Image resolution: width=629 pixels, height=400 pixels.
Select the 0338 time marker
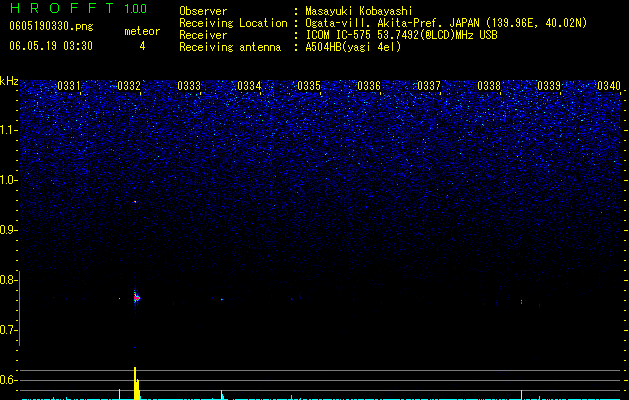point(489,86)
